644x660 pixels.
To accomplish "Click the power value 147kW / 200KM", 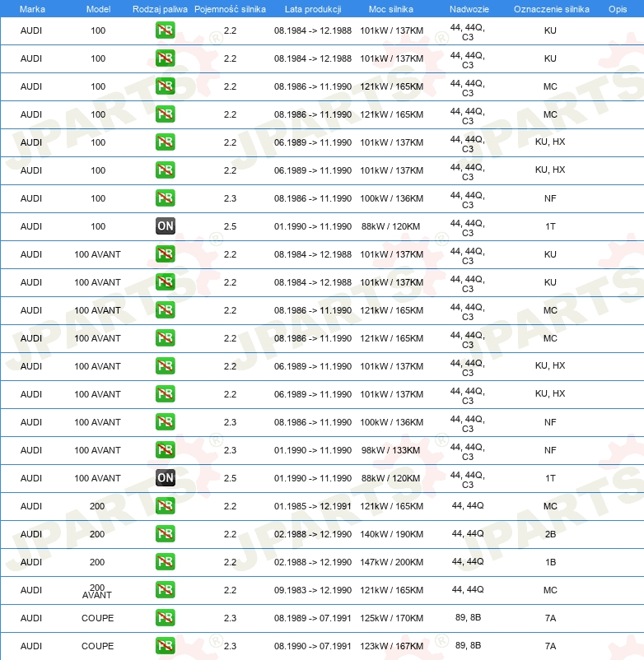I will point(392,562).
